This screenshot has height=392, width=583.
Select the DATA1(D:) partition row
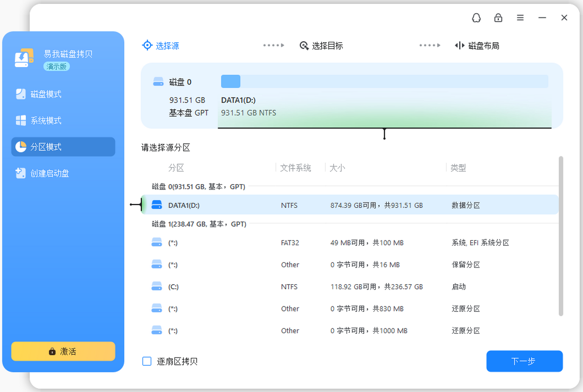click(349, 205)
